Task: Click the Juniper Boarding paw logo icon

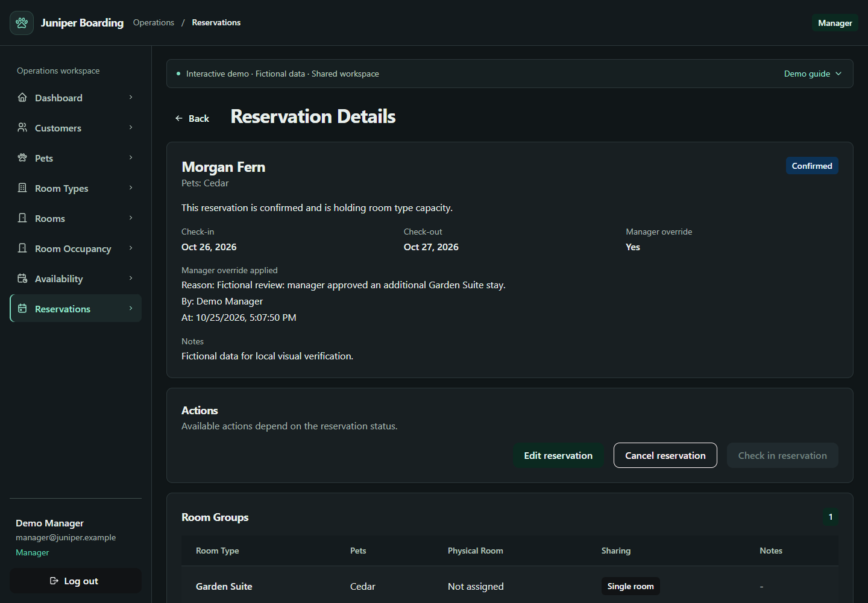Action: pyautogui.click(x=22, y=23)
